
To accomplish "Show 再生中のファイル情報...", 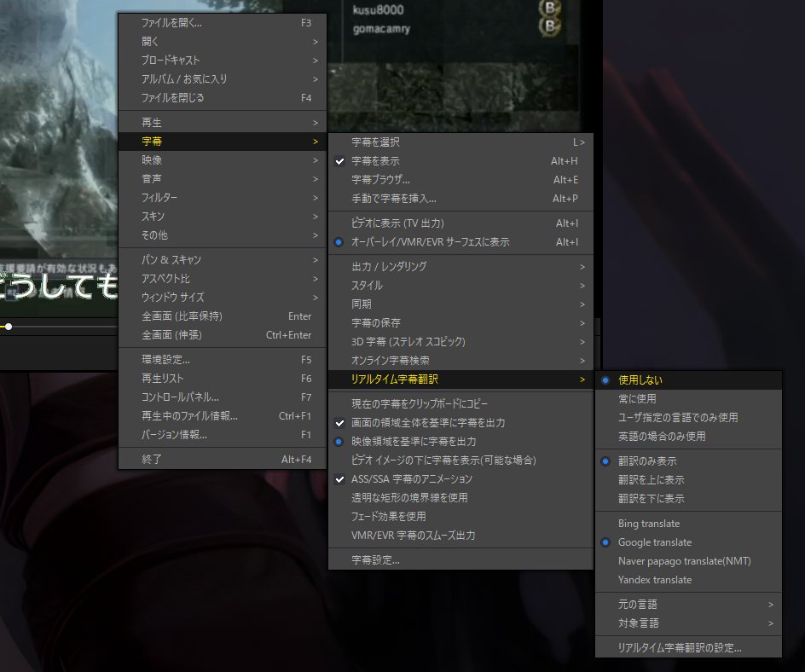I will tap(223, 416).
